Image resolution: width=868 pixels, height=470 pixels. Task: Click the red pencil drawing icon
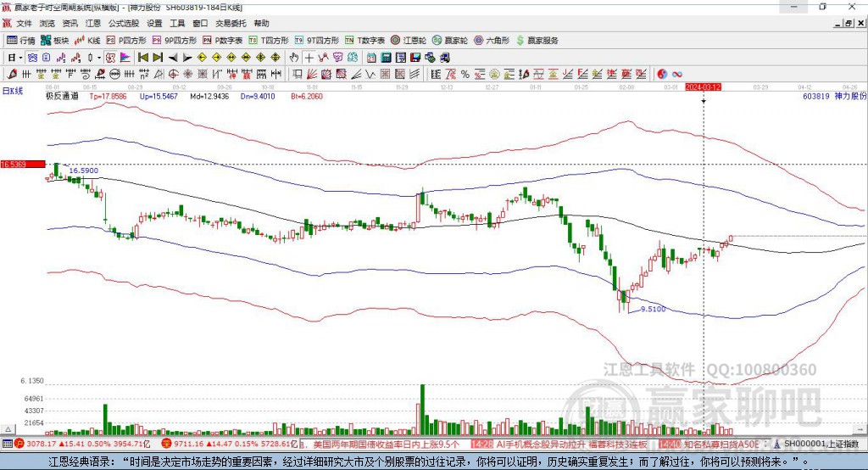coord(11,75)
